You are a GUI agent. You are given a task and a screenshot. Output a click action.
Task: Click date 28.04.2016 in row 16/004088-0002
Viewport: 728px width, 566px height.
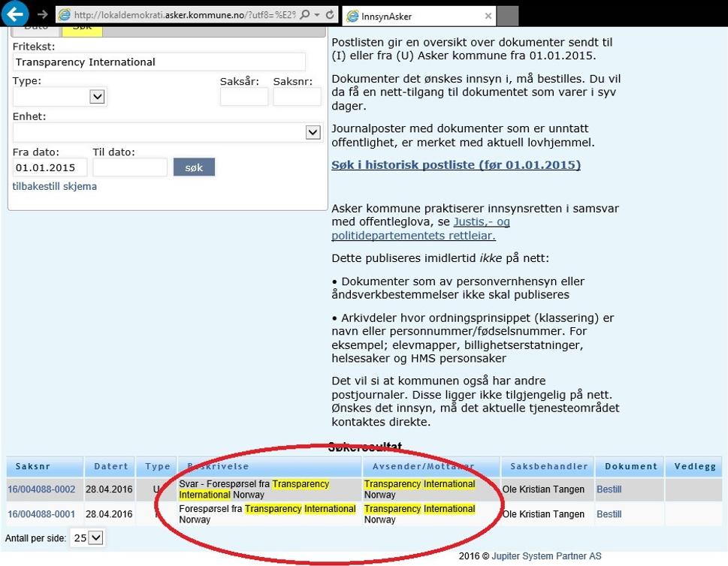(x=109, y=489)
